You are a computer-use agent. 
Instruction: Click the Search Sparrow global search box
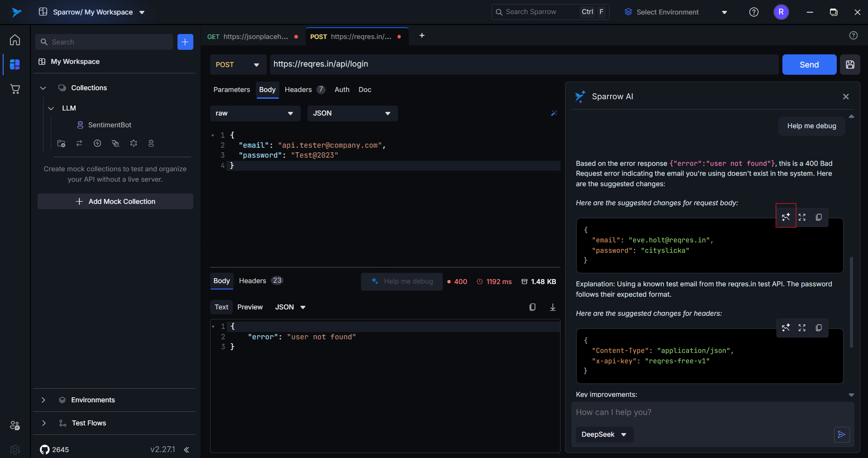(550, 12)
